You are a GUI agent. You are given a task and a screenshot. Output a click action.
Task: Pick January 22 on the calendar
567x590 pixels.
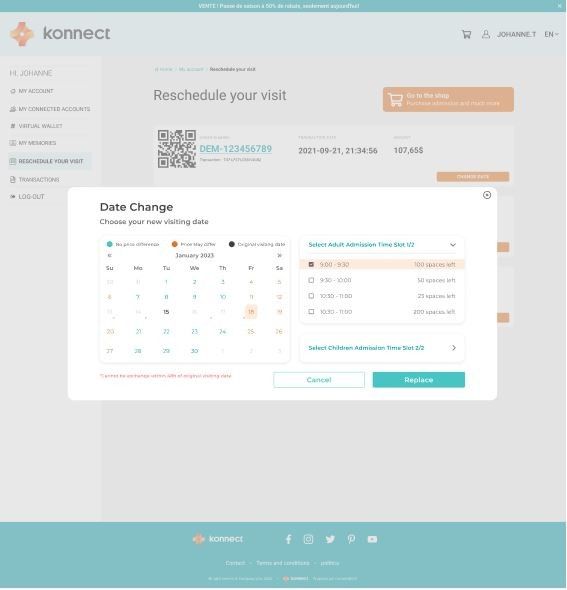tap(166, 331)
